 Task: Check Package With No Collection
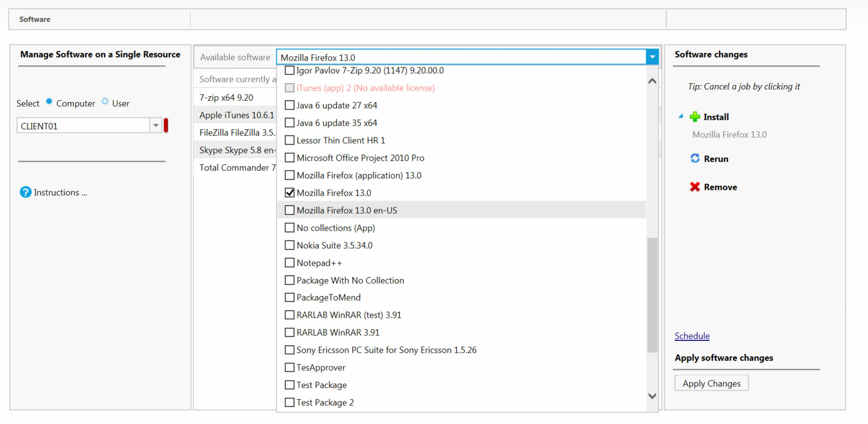289,280
